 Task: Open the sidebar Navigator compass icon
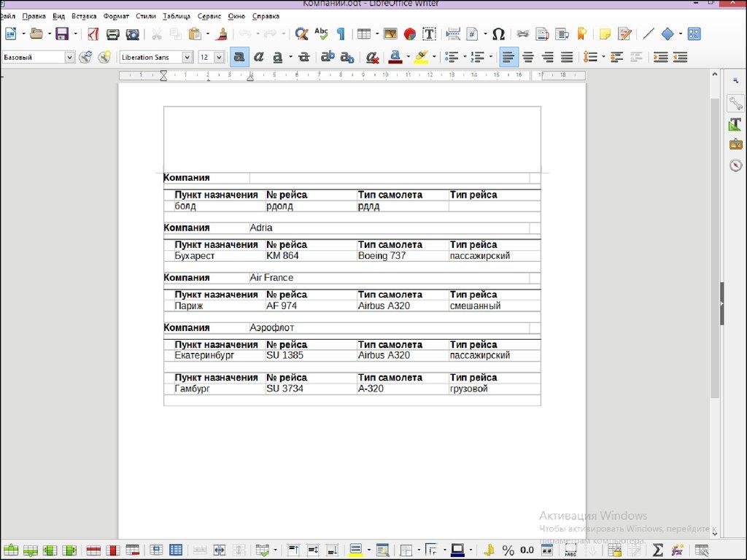coord(735,165)
